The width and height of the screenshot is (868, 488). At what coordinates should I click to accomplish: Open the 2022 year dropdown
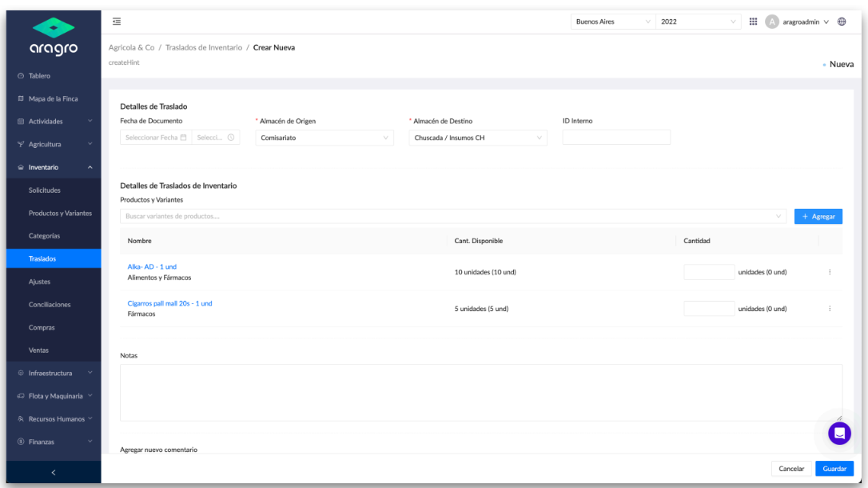pos(699,22)
